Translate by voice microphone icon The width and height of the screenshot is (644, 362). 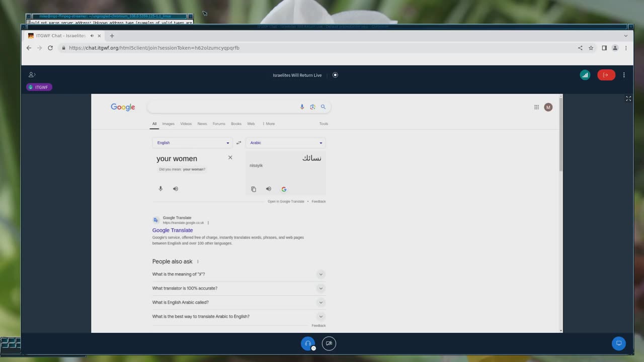160,189
